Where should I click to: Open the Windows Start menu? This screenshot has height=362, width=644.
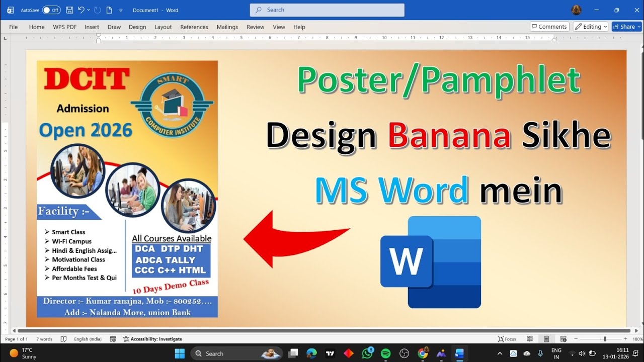point(180,353)
